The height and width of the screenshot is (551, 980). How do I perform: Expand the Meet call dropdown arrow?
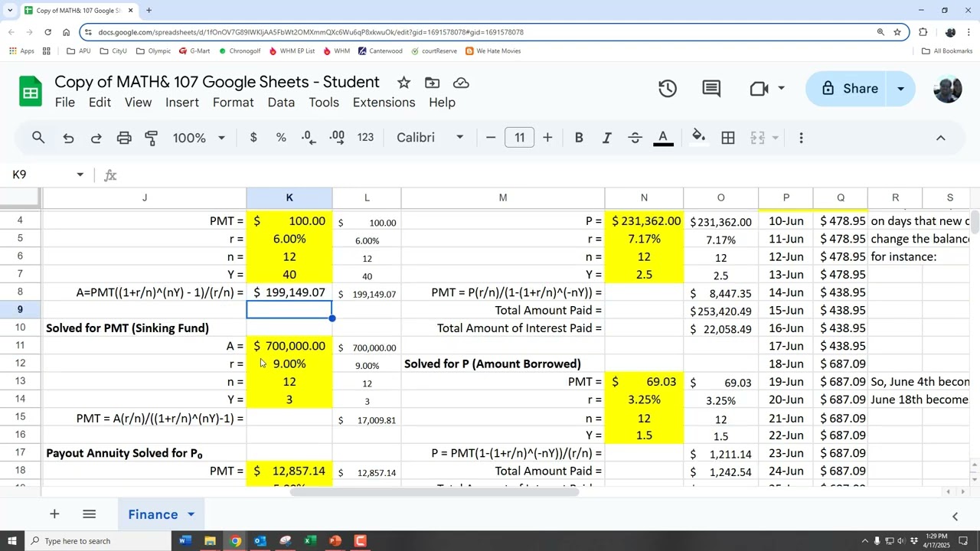coord(781,89)
